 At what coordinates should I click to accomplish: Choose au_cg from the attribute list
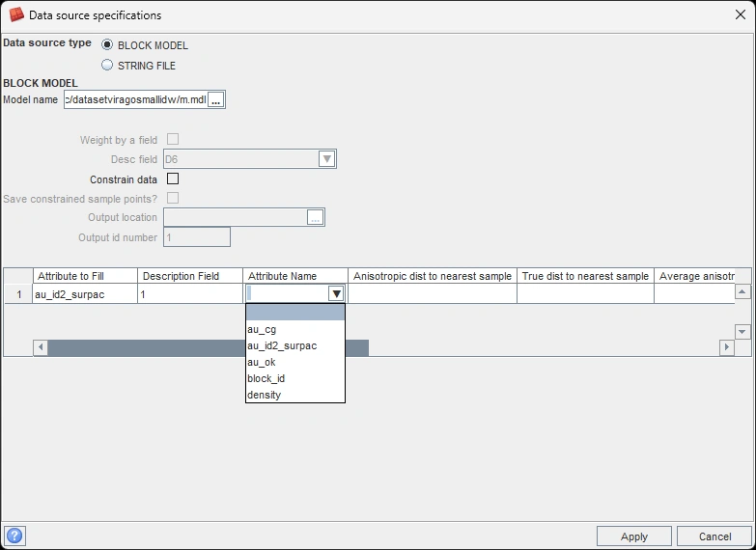click(262, 329)
